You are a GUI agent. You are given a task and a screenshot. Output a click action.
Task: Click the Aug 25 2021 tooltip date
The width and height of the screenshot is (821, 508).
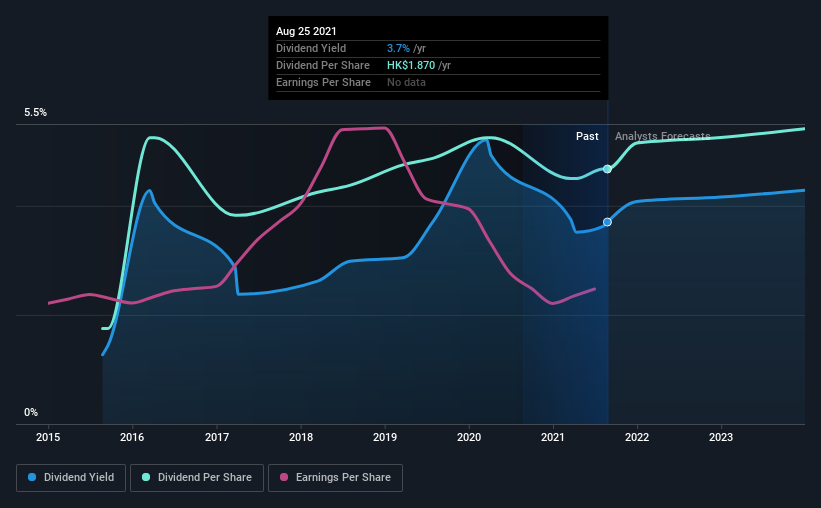[306, 31]
